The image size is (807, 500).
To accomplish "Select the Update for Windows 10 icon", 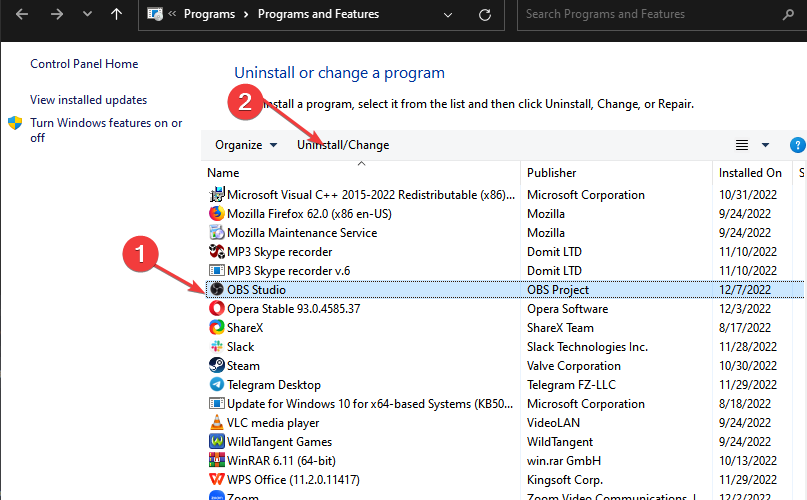I will [217, 404].
